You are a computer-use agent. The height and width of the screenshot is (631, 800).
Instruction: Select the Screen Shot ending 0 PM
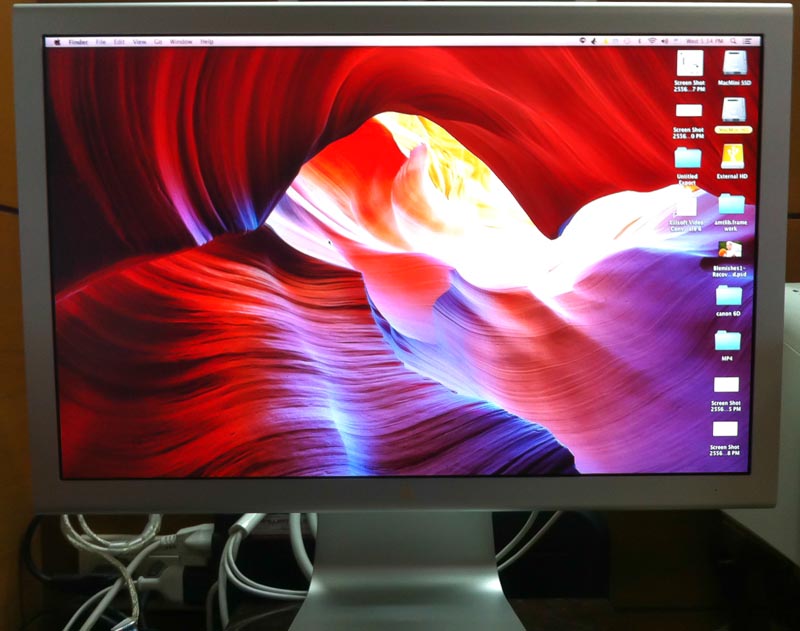[x=689, y=111]
